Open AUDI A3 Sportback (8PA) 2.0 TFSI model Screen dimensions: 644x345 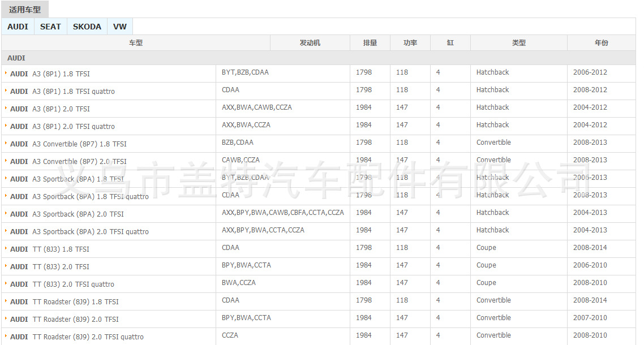click(x=67, y=214)
